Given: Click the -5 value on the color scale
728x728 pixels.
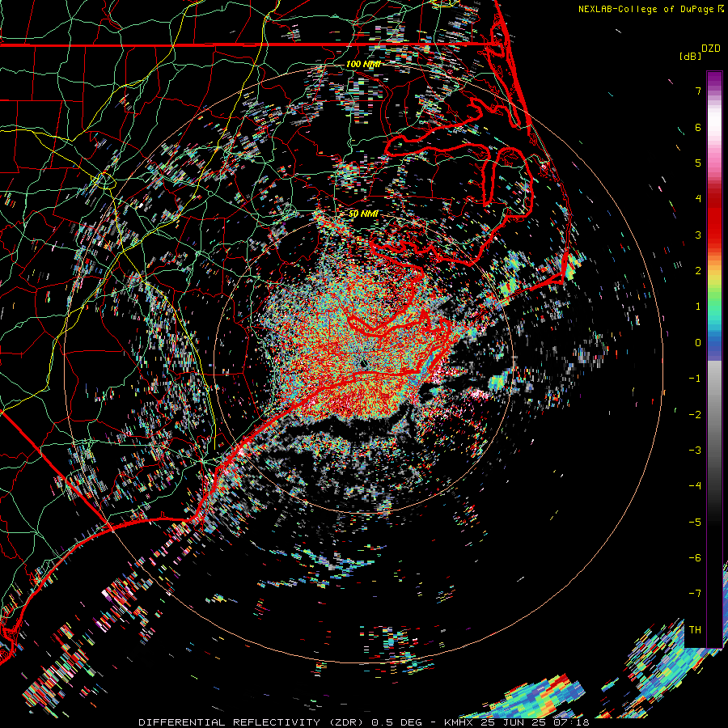Looking at the screenshot, I should (695, 523).
